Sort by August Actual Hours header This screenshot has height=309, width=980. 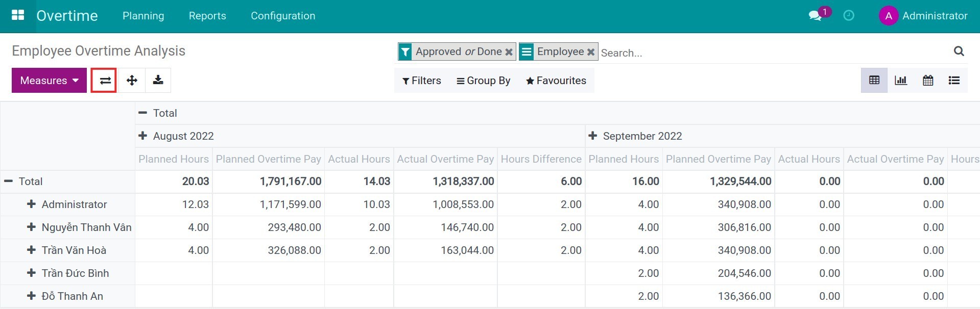[359, 159]
